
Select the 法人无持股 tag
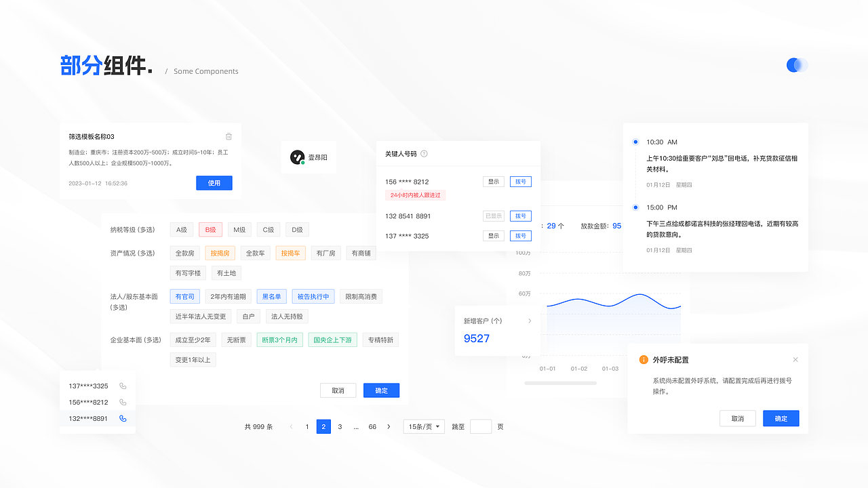(x=287, y=317)
